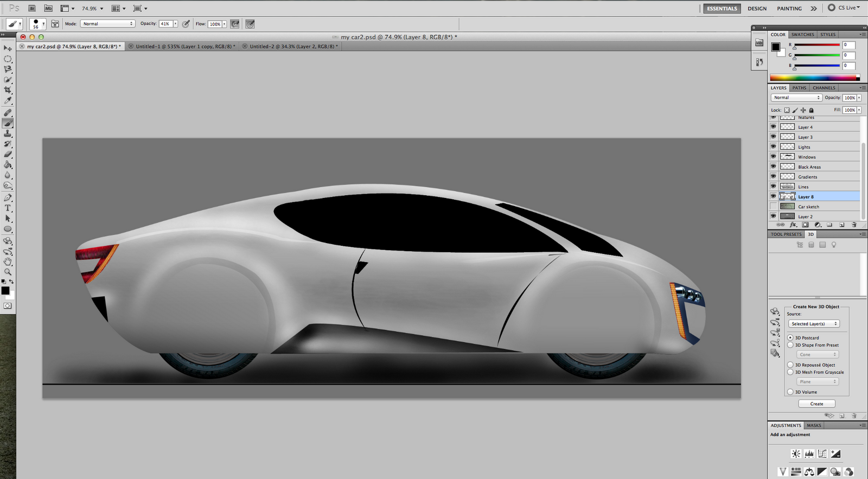Viewport: 868px width, 479px height.
Task: Select the Quick Selection tool
Action: 8,79
